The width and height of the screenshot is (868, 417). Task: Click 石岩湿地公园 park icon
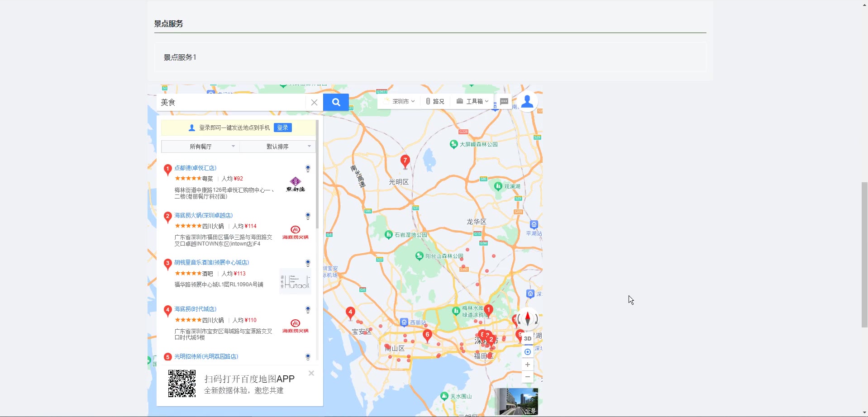point(388,234)
